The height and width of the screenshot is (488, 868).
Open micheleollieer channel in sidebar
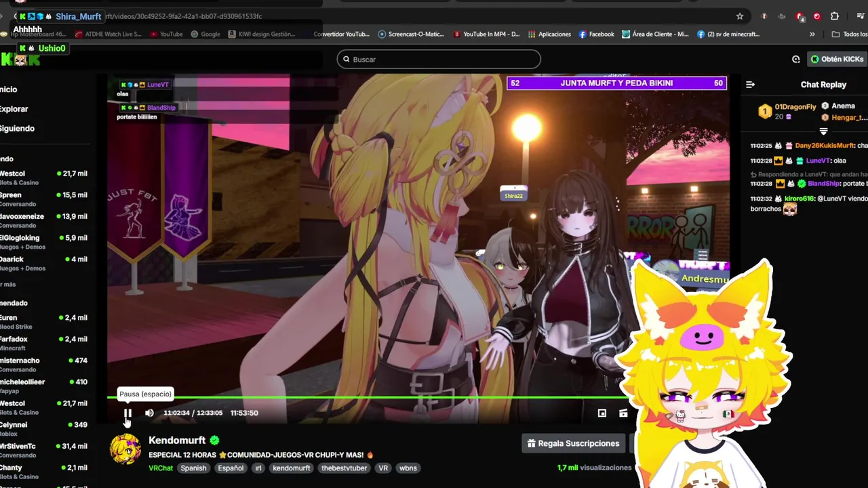pyautogui.click(x=44, y=386)
